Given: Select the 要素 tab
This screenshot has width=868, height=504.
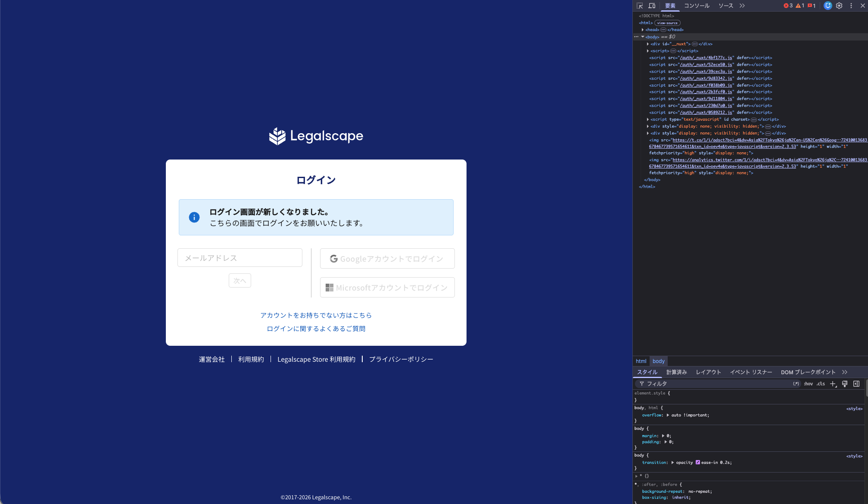Looking at the screenshot, I should (x=670, y=6).
